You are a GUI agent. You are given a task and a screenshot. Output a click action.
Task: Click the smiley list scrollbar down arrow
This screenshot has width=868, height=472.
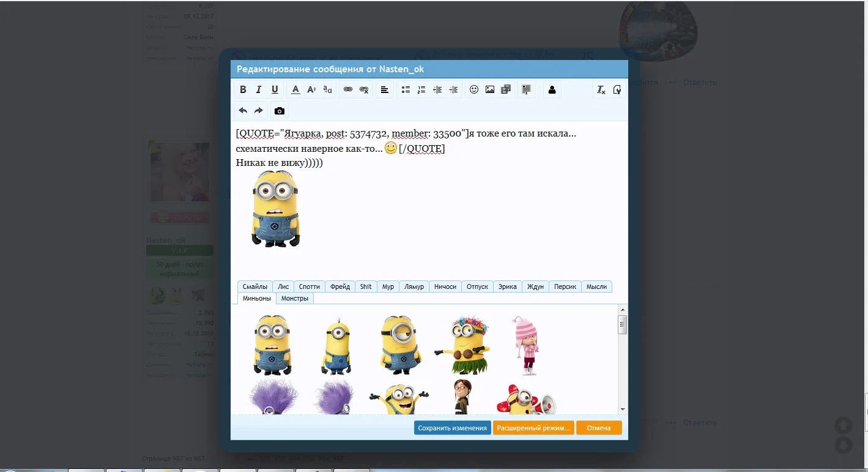click(623, 409)
